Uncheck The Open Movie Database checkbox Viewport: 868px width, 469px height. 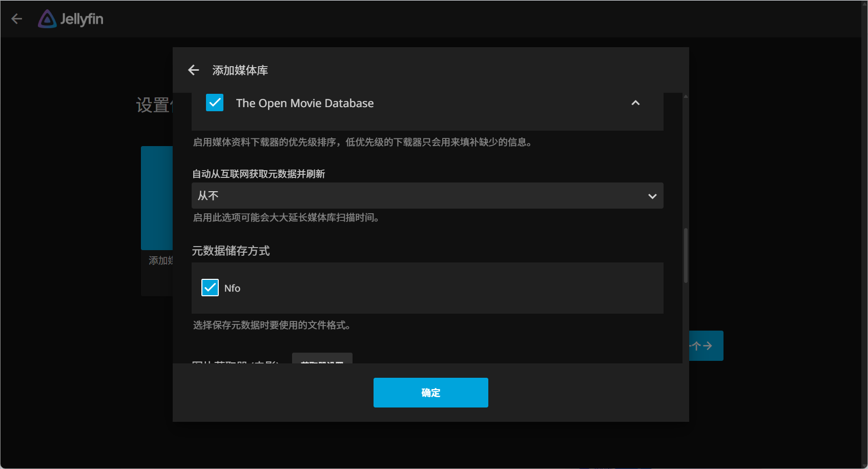point(215,103)
